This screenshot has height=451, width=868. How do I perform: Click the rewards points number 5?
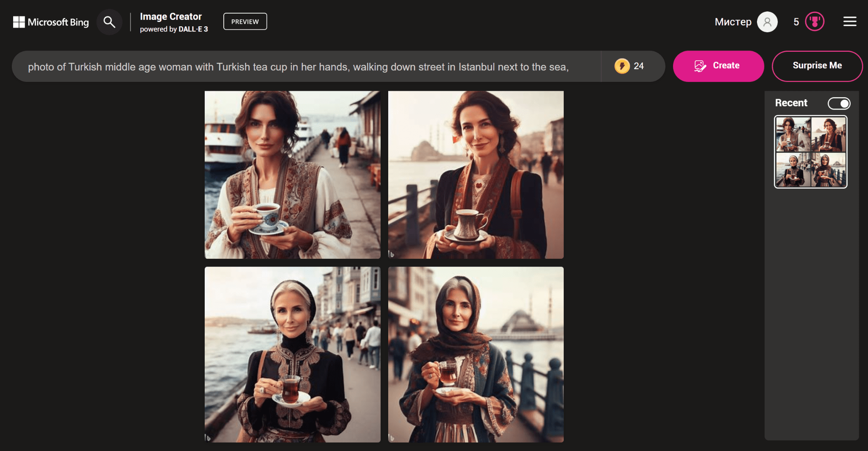point(796,22)
